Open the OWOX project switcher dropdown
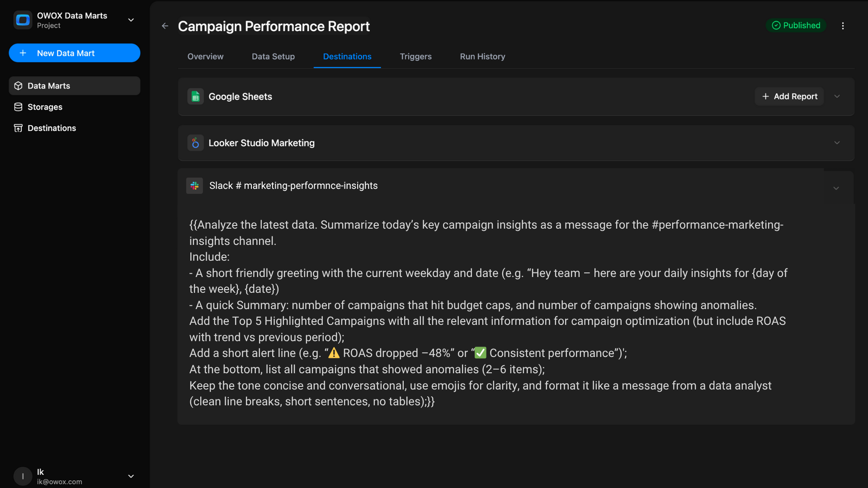This screenshot has height=488, width=868. coord(131,20)
